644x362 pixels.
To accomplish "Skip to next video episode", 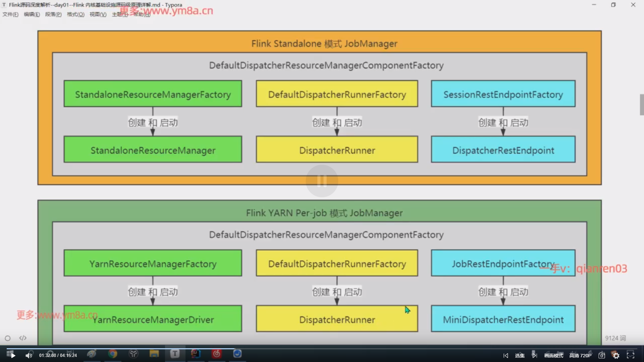I will [x=534, y=356].
